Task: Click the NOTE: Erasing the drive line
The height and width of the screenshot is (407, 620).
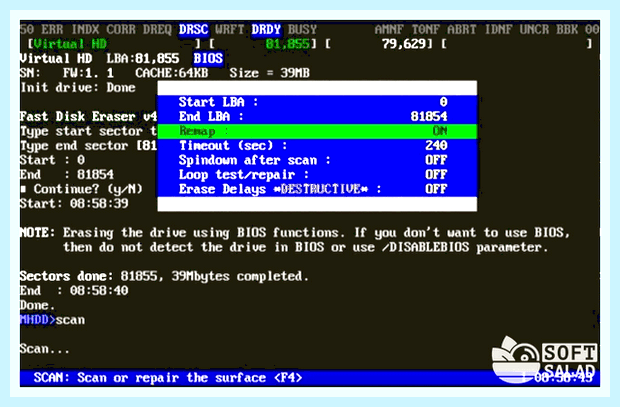Action: pos(295,233)
